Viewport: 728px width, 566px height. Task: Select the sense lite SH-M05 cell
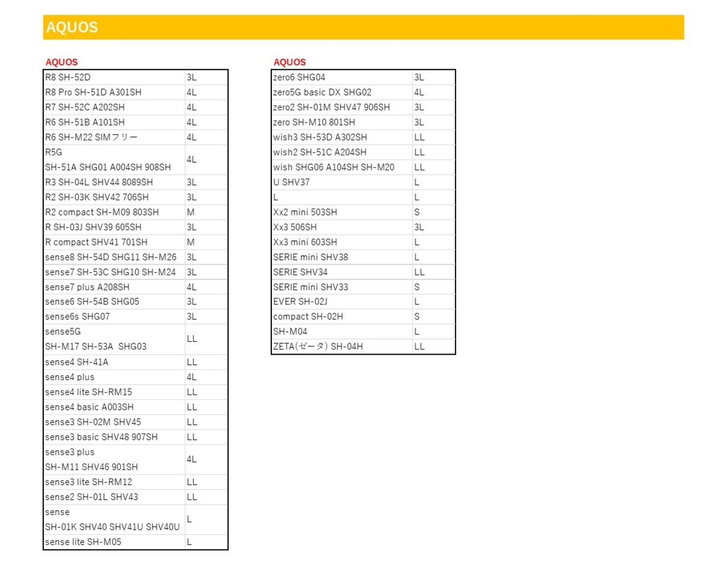[x=114, y=542]
